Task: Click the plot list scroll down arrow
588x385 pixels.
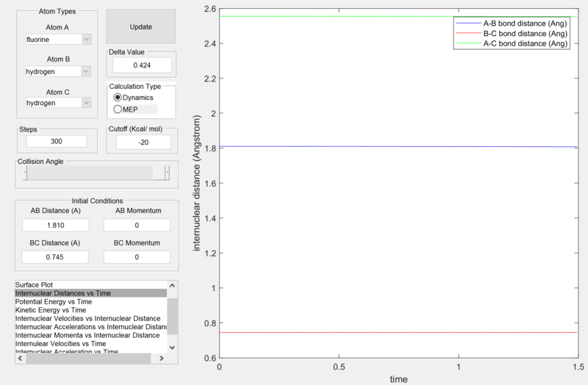Action: [172, 348]
